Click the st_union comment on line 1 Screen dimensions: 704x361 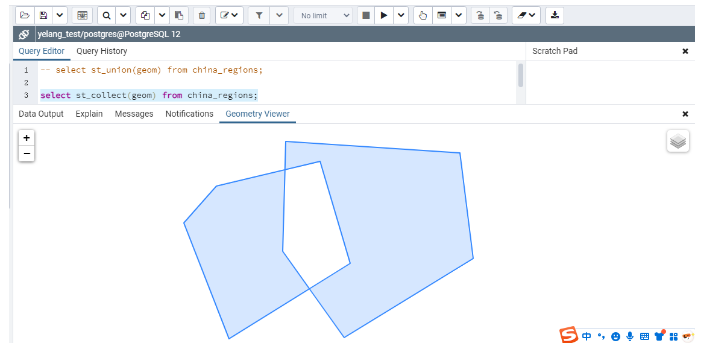(151, 70)
